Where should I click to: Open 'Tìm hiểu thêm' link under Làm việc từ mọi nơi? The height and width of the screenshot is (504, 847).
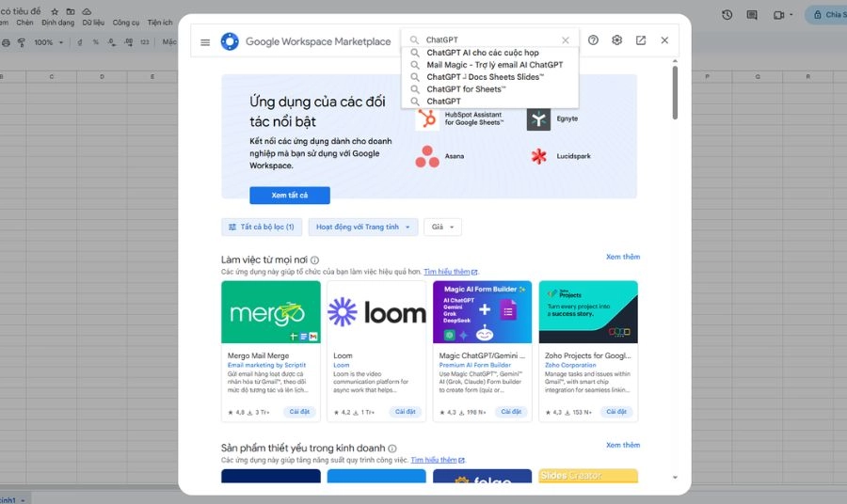click(x=450, y=272)
